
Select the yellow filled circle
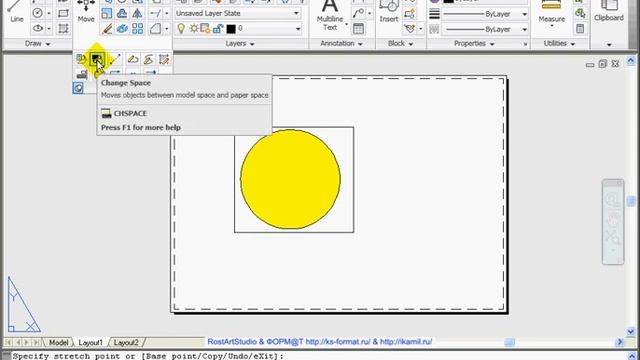(290, 179)
